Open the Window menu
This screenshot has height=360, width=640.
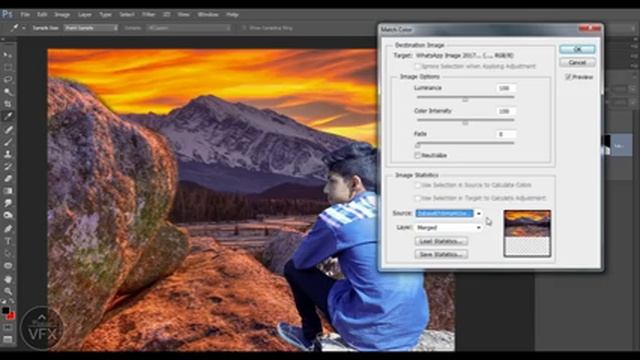click(x=208, y=14)
